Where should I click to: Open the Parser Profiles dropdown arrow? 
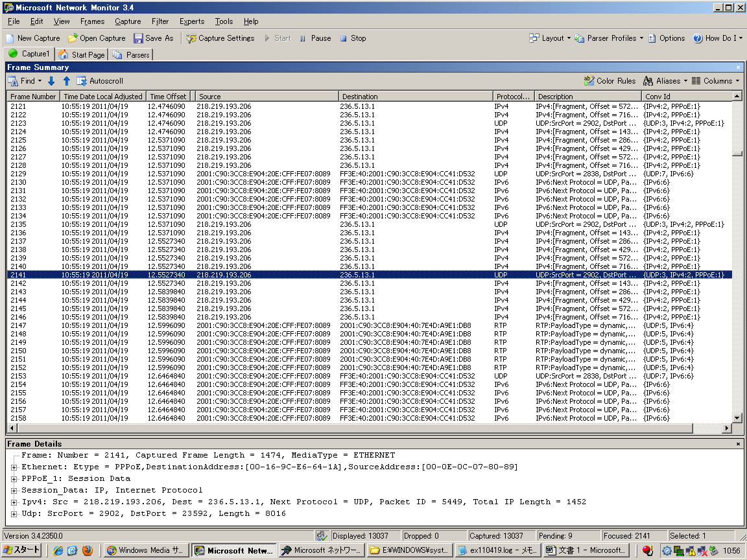pyautogui.click(x=641, y=39)
